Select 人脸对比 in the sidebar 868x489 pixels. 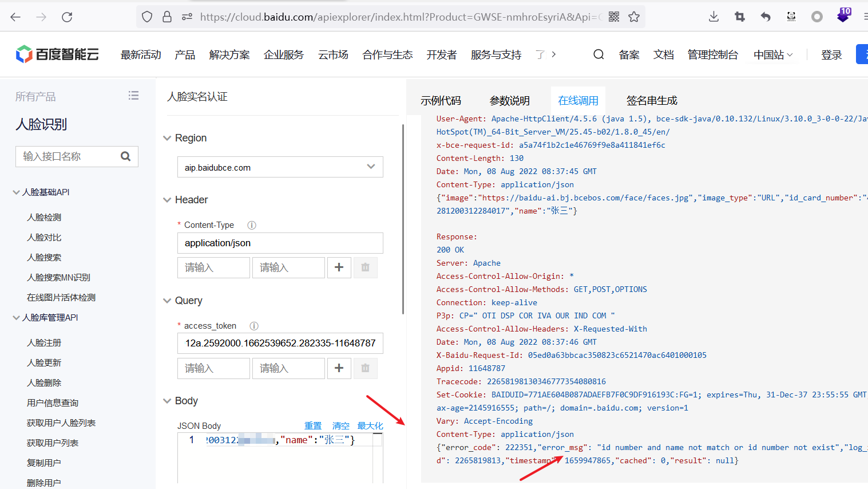[x=44, y=237]
